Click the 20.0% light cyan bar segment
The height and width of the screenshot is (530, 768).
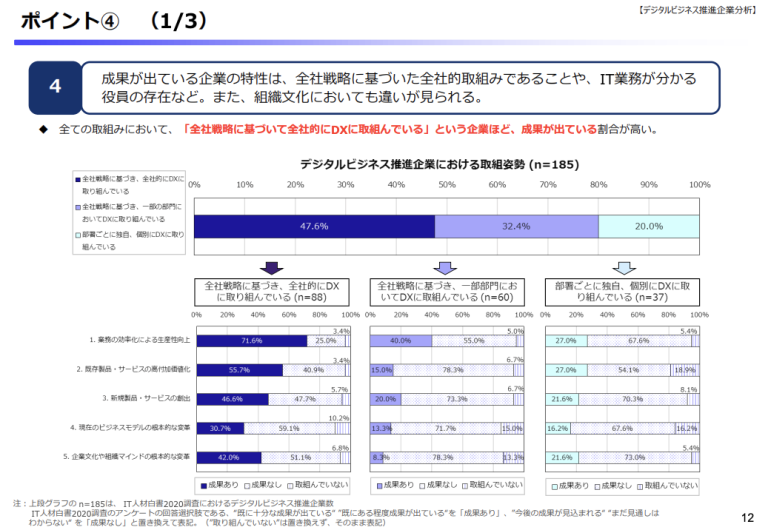(x=648, y=226)
